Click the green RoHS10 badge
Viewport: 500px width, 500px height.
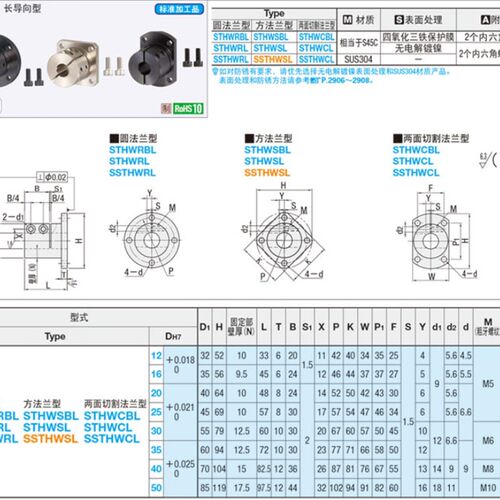188,108
